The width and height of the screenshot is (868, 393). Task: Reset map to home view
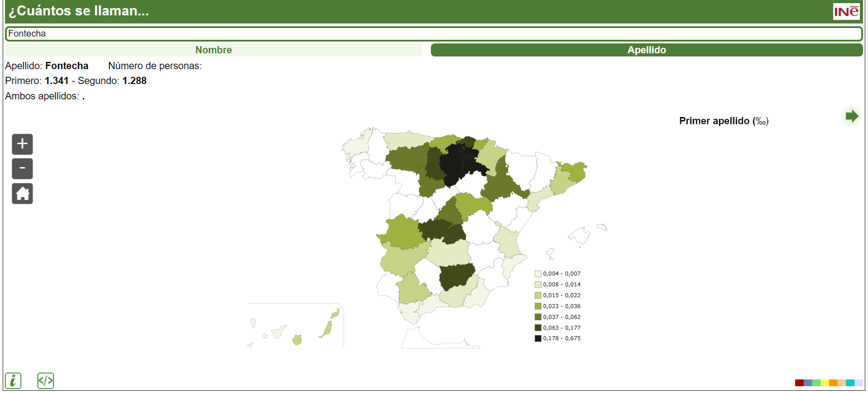22,194
